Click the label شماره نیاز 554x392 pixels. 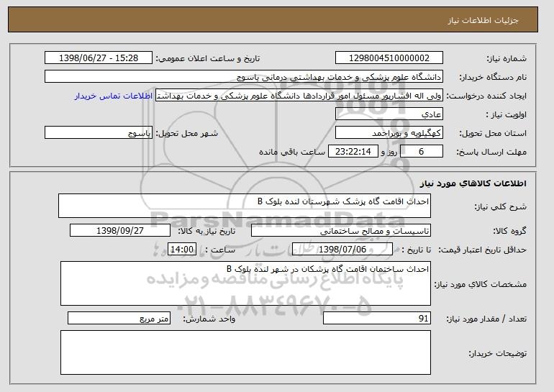pos(507,58)
